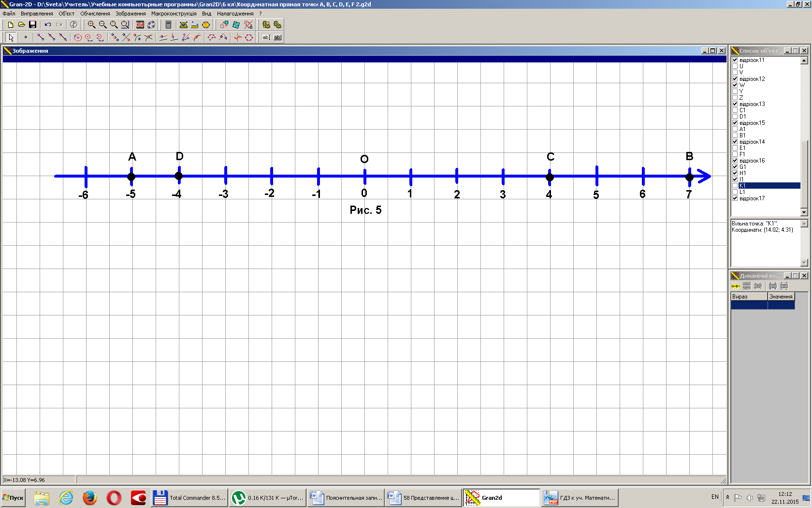Uncheck the G1 object checkbox
The width and height of the screenshot is (812, 508).
(x=735, y=167)
